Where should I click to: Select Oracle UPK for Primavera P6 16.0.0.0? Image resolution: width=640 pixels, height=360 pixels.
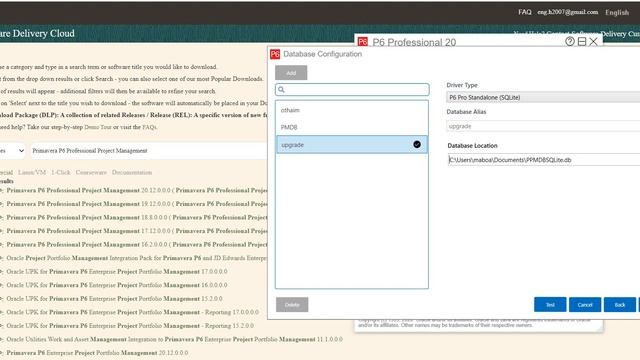(x=117, y=285)
